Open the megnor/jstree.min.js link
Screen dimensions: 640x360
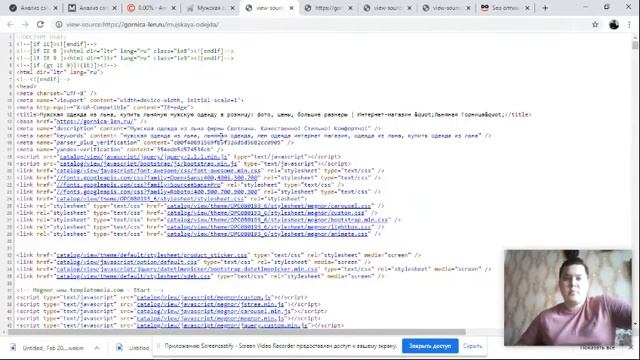(x=210, y=304)
